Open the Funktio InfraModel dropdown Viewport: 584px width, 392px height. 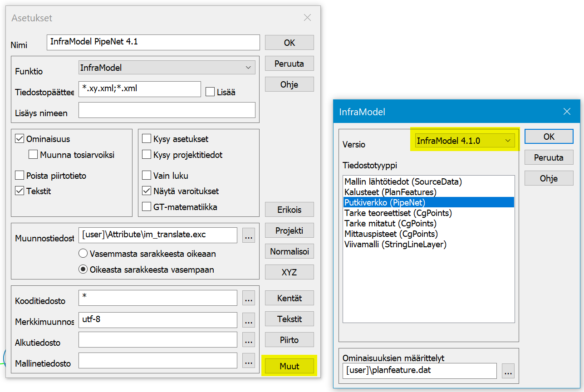(x=167, y=68)
